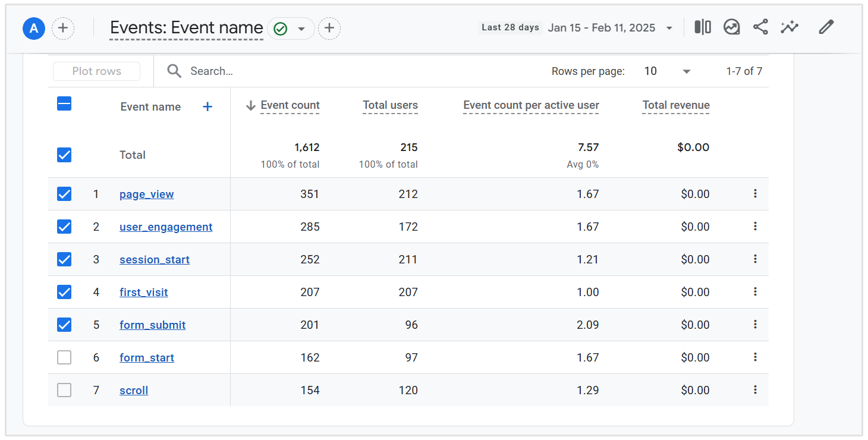This screenshot has height=440, width=868.
Task: Open the date range dropdown
Action: click(x=669, y=28)
